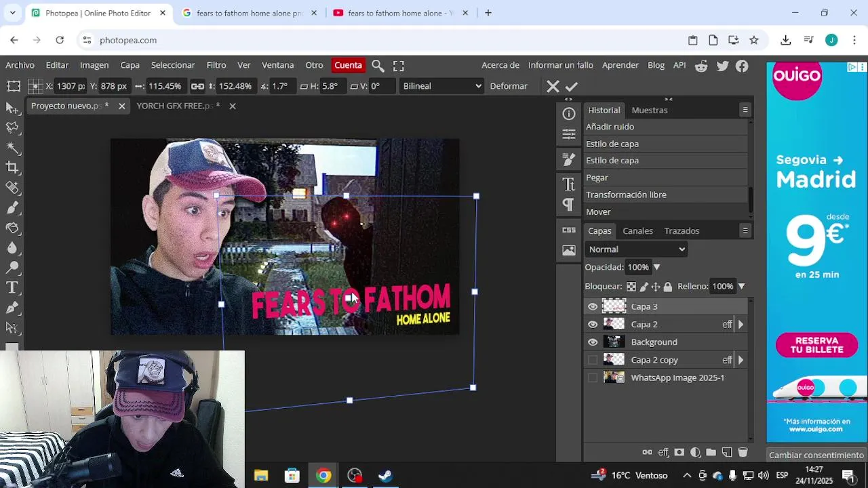Open the Reddit link icon

[x=701, y=66]
